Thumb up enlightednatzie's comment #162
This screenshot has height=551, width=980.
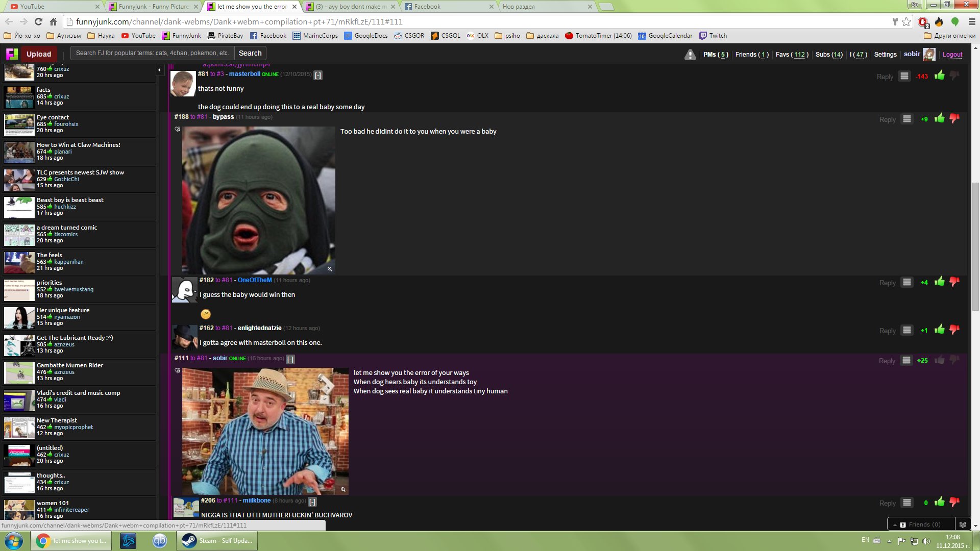(x=939, y=330)
